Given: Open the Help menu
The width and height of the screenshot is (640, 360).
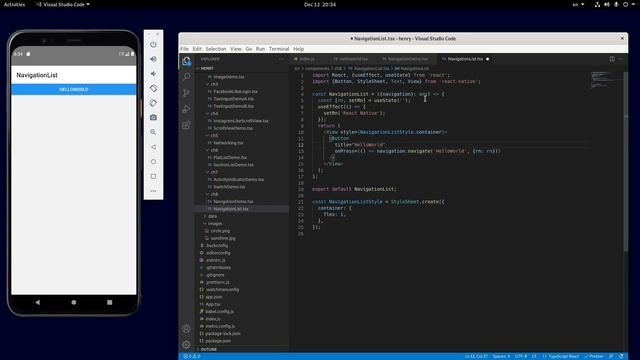Looking at the screenshot, I should [298, 49].
